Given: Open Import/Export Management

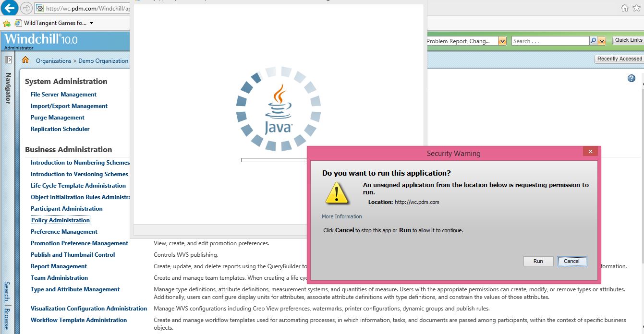Looking at the screenshot, I should click(69, 106).
